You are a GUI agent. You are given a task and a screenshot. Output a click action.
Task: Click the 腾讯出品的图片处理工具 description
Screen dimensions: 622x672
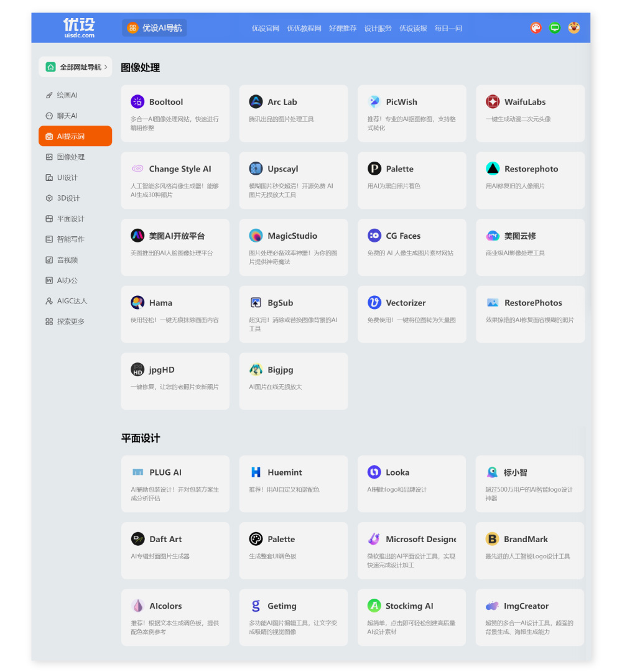281,119
